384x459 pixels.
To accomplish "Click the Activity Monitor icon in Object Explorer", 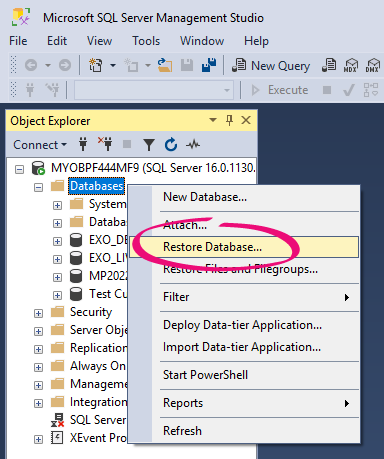I will [193, 144].
